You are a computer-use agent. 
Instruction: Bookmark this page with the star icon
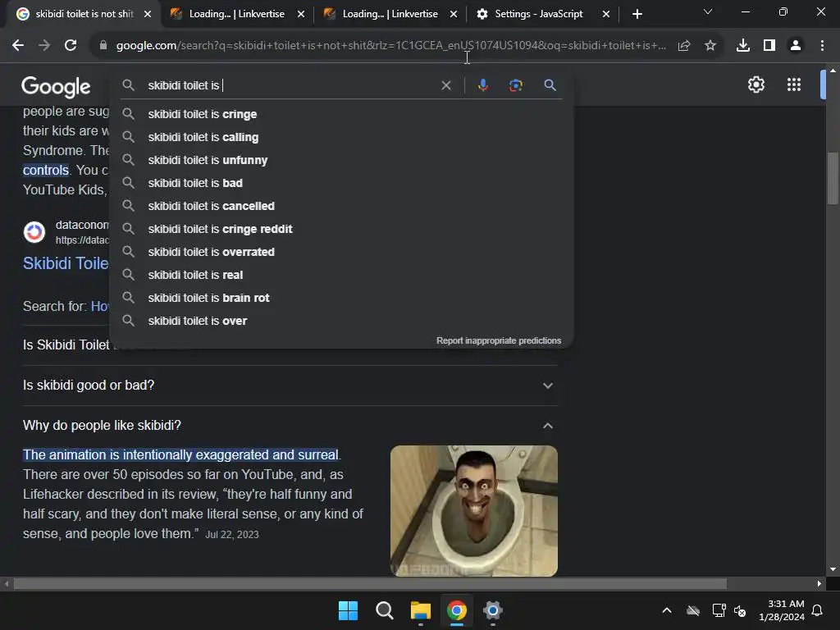(710, 46)
